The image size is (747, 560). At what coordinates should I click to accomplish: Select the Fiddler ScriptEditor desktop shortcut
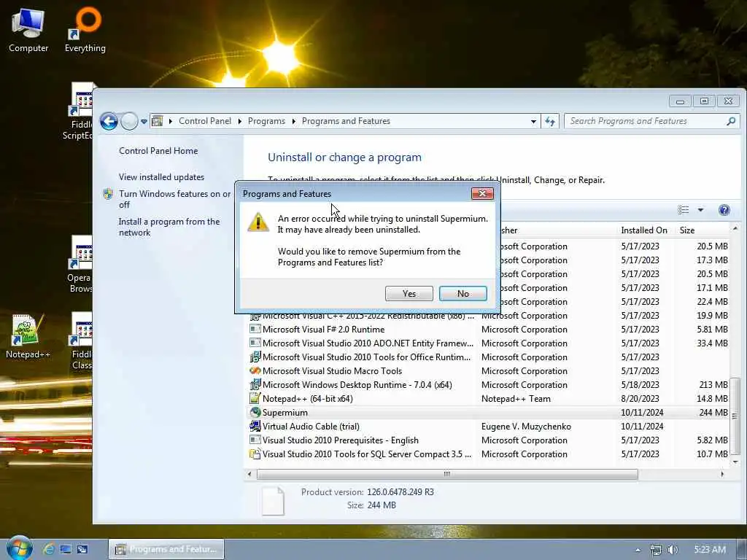[78, 112]
